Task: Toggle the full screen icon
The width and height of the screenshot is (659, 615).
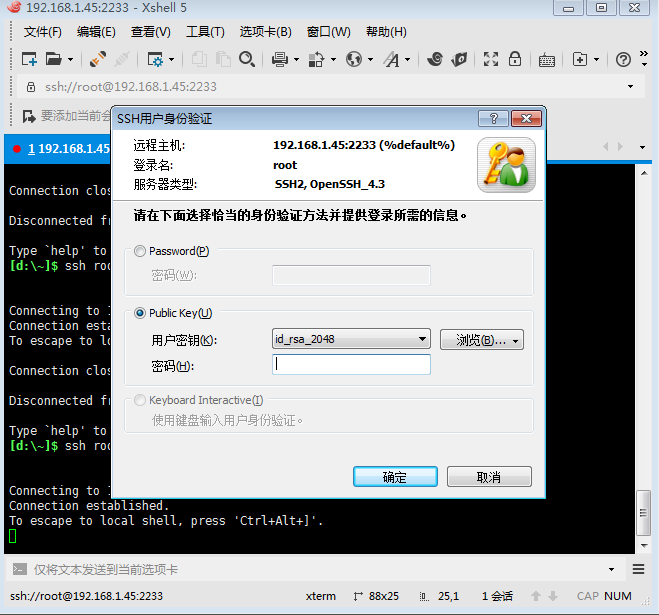Action: tap(491, 59)
